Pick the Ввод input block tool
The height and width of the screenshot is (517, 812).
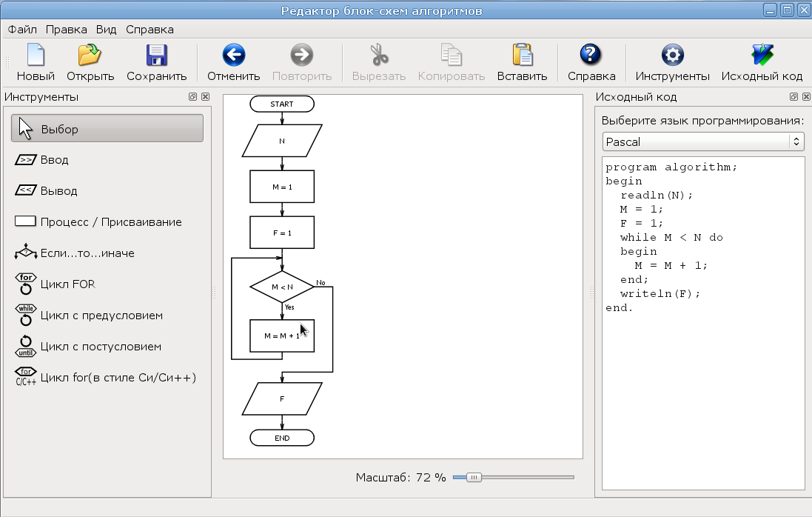(54, 160)
